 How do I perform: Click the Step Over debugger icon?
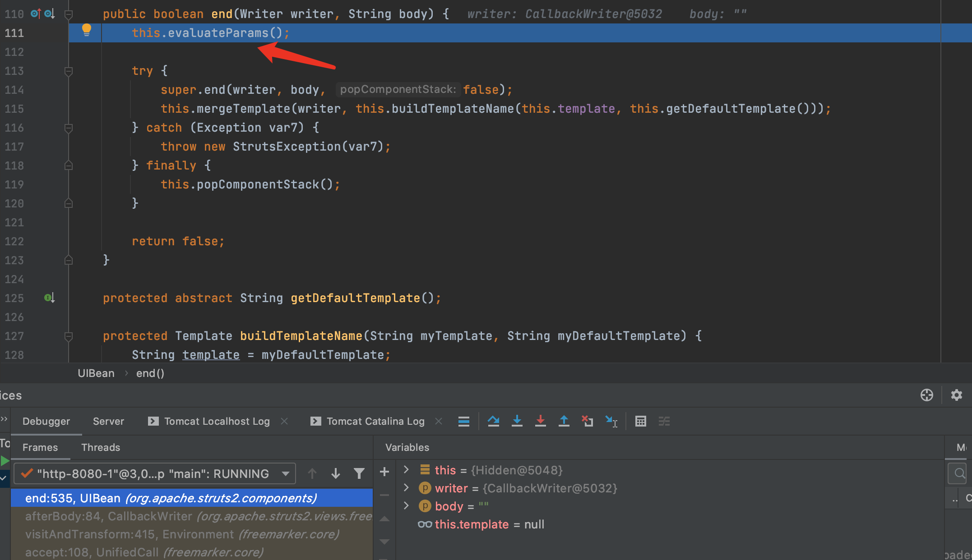(x=494, y=421)
